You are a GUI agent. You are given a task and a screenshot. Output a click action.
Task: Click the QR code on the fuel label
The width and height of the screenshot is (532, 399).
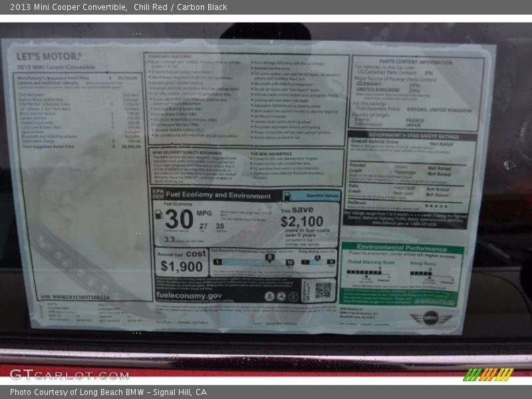pyautogui.click(x=323, y=290)
